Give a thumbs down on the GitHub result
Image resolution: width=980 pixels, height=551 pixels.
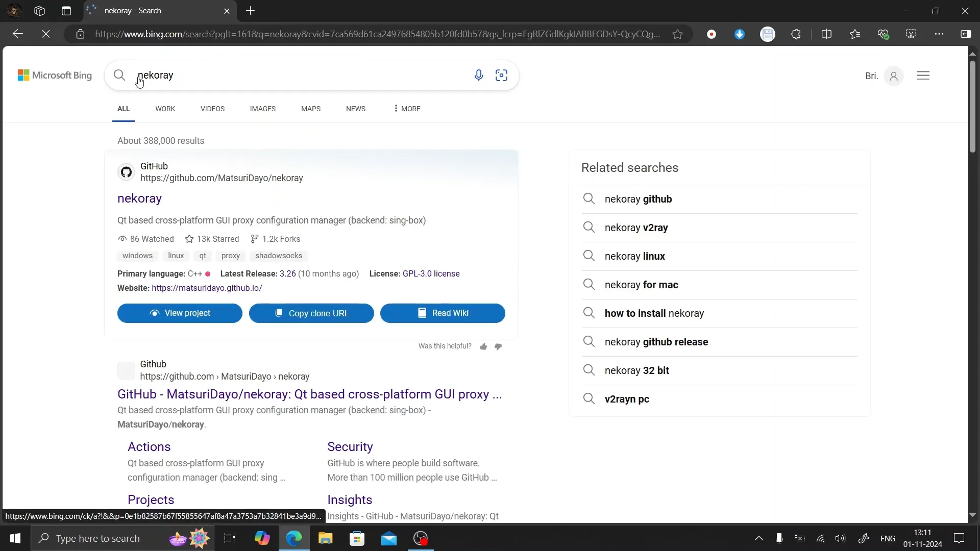coord(498,346)
